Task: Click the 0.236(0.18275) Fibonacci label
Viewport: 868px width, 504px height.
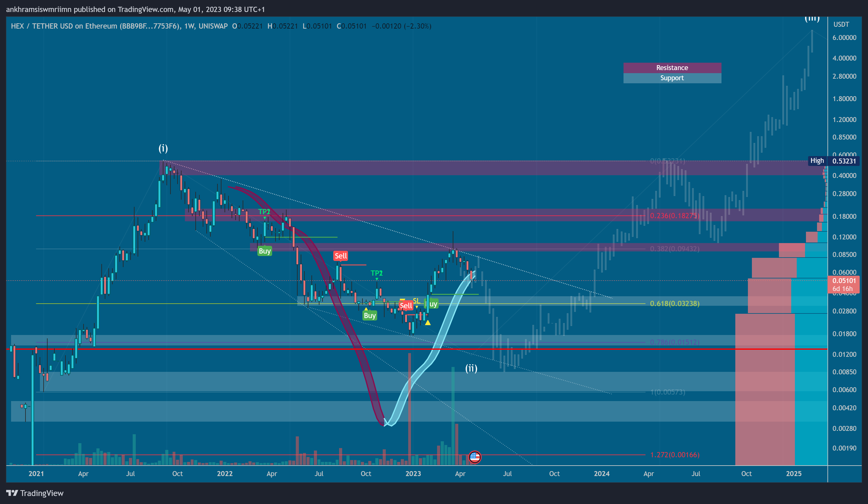Action: [x=674, y=215]
